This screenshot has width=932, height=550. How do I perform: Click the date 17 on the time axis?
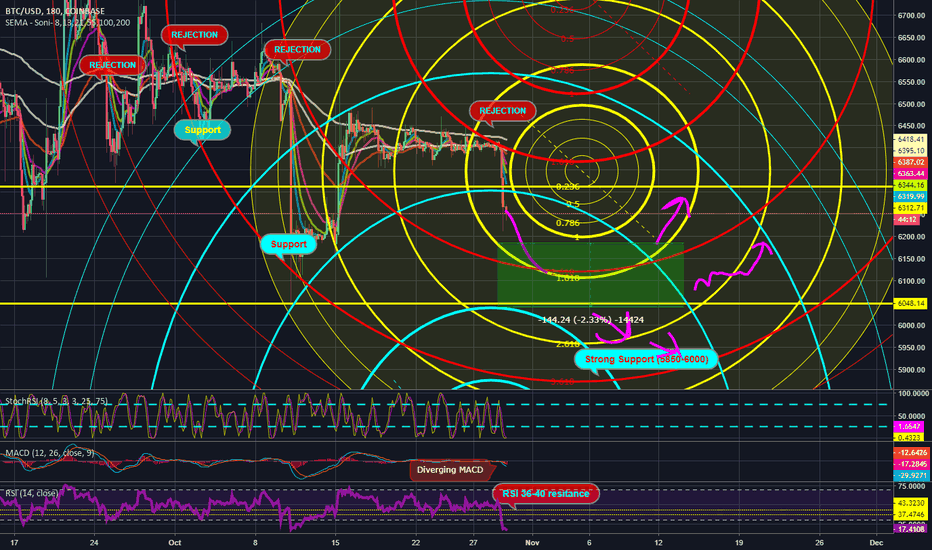click(x=14, y=542)
